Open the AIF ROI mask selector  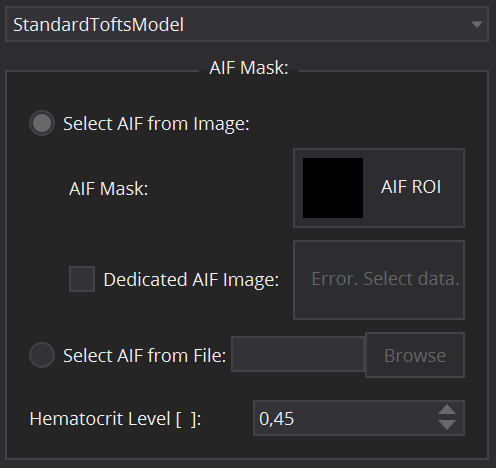pyautogui.click(x=379, y=188)
